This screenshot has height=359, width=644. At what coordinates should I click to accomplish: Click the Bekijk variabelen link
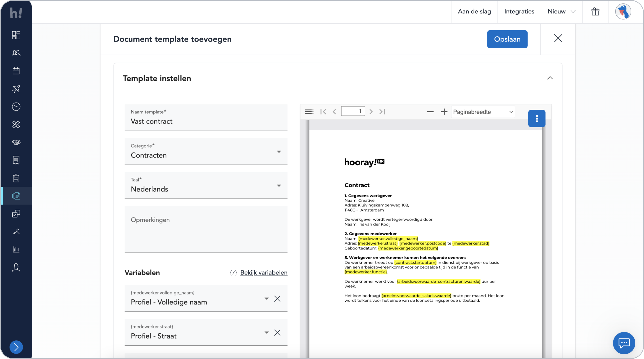pyautogui.click(x=264, y=272)
